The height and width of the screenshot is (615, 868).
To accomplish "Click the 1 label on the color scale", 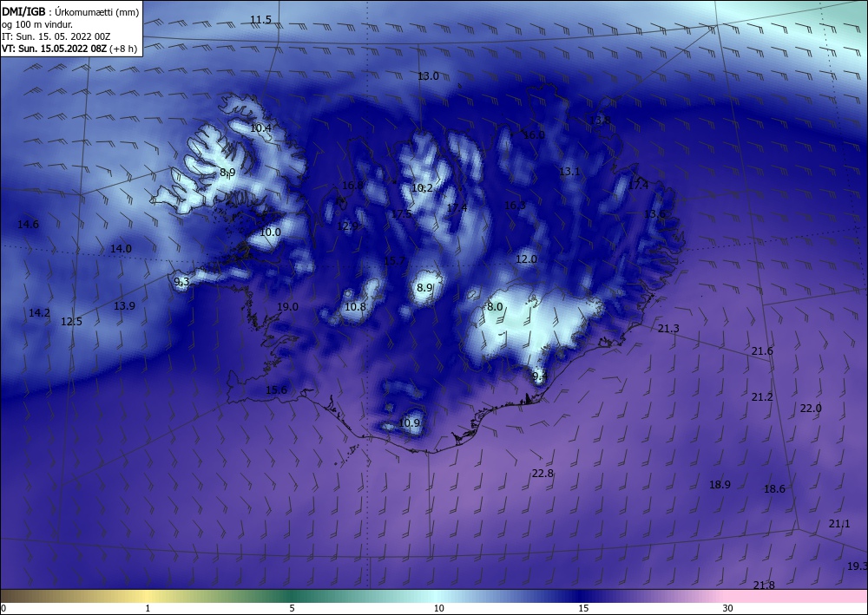I will (x=148, y=609).
